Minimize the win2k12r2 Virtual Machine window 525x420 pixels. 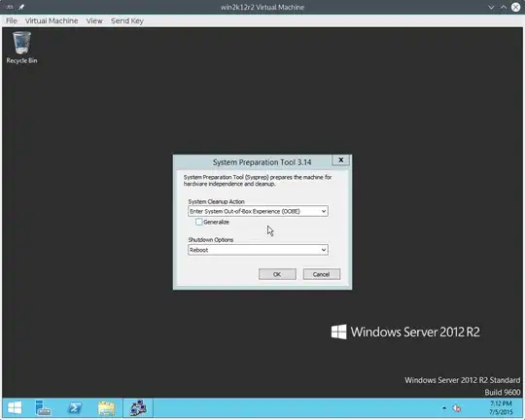(491, 7)
